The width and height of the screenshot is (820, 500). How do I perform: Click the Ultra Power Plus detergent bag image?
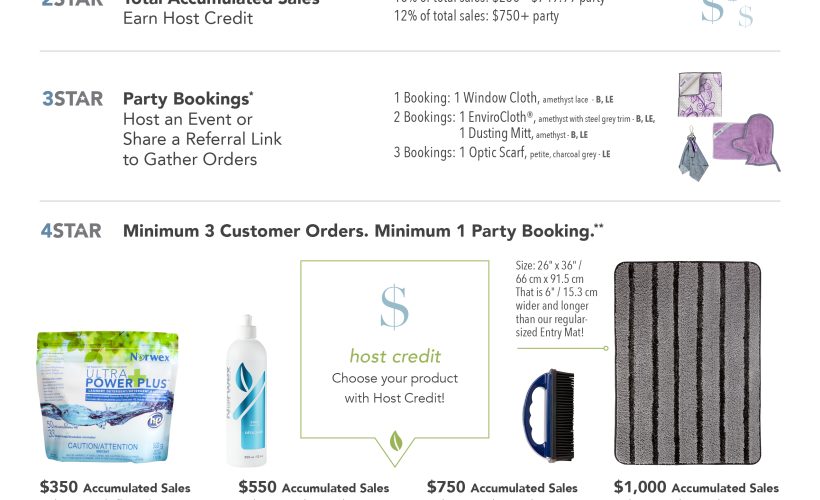(x=107, y=396)
